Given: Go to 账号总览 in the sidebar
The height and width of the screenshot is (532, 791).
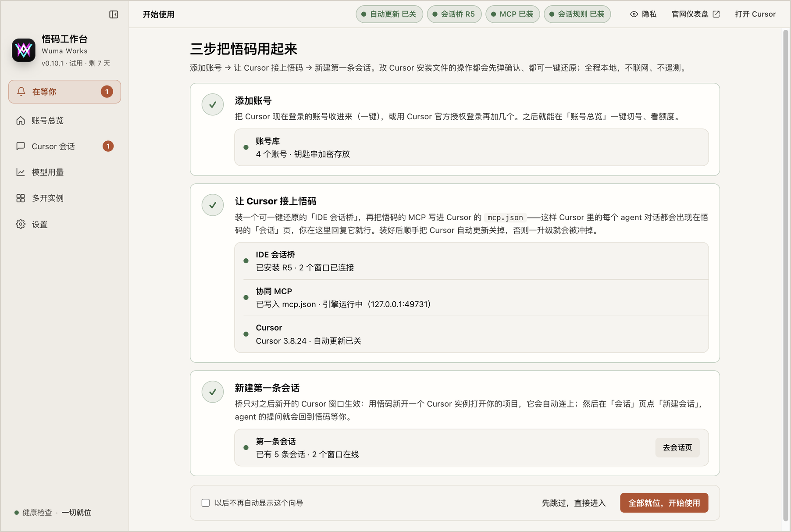Looking at the screenshot, I should (x=64, y=120).
